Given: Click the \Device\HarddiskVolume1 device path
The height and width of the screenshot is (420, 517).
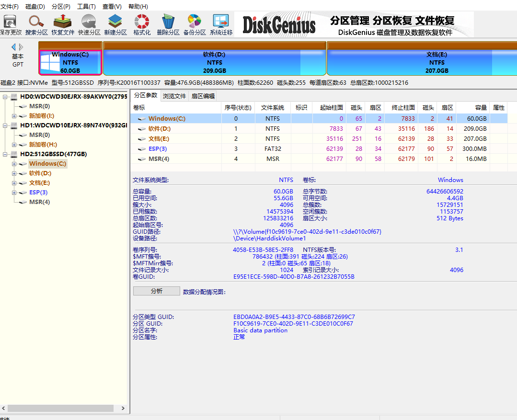Looking at the screenshot, I should (270, 238).
